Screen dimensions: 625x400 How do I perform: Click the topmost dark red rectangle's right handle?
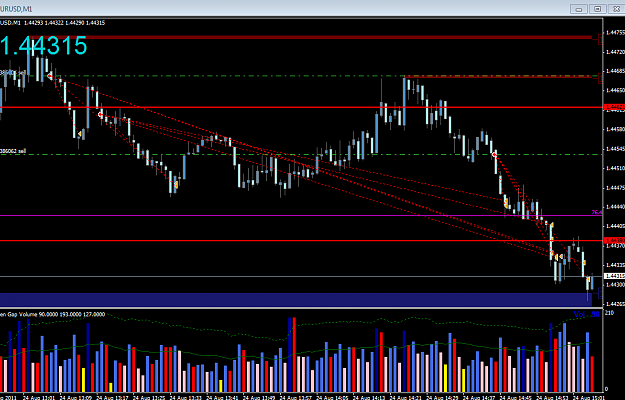(x=600, y=39)
